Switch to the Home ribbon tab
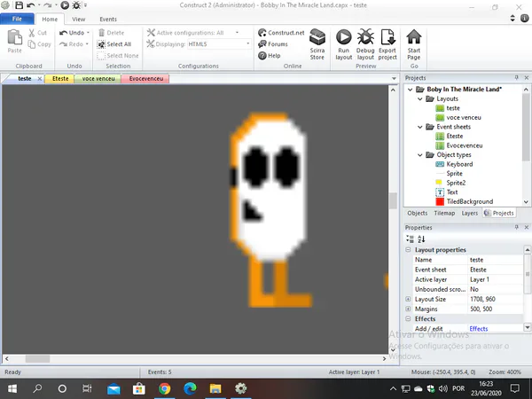532x399 pixels. 50,20
